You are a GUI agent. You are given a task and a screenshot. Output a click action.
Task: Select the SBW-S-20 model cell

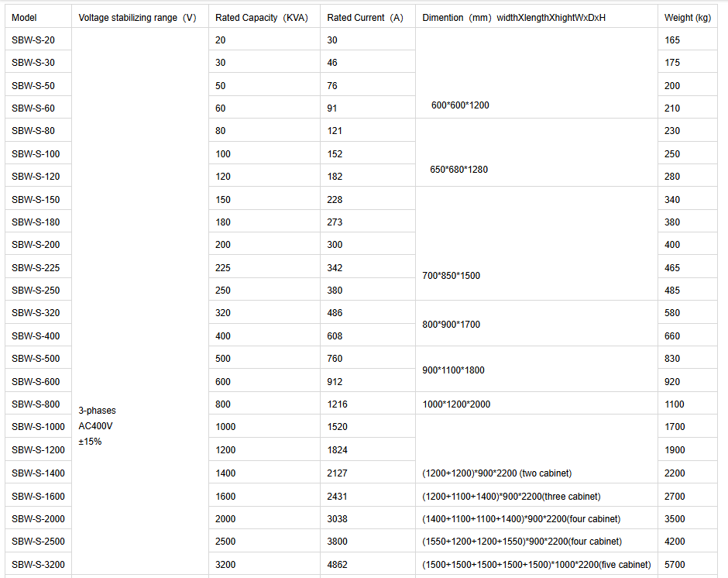(x=38, y=40)
